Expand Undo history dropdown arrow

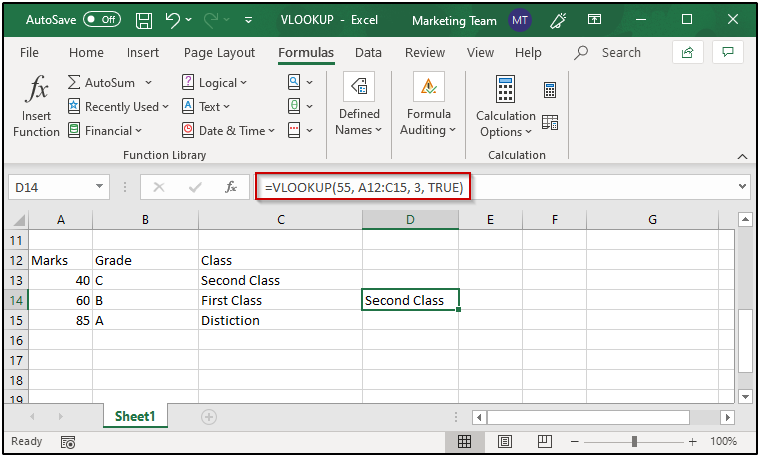188,20
